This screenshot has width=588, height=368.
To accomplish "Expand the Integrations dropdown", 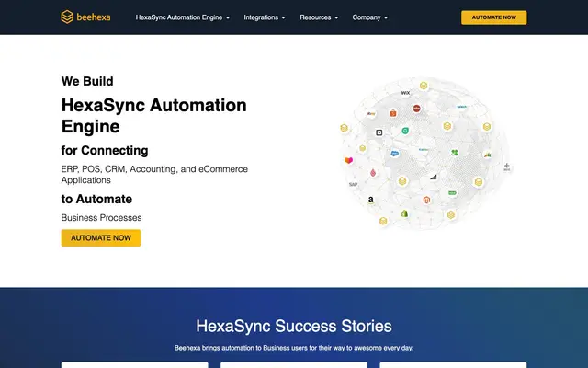I will pos(265,17).
